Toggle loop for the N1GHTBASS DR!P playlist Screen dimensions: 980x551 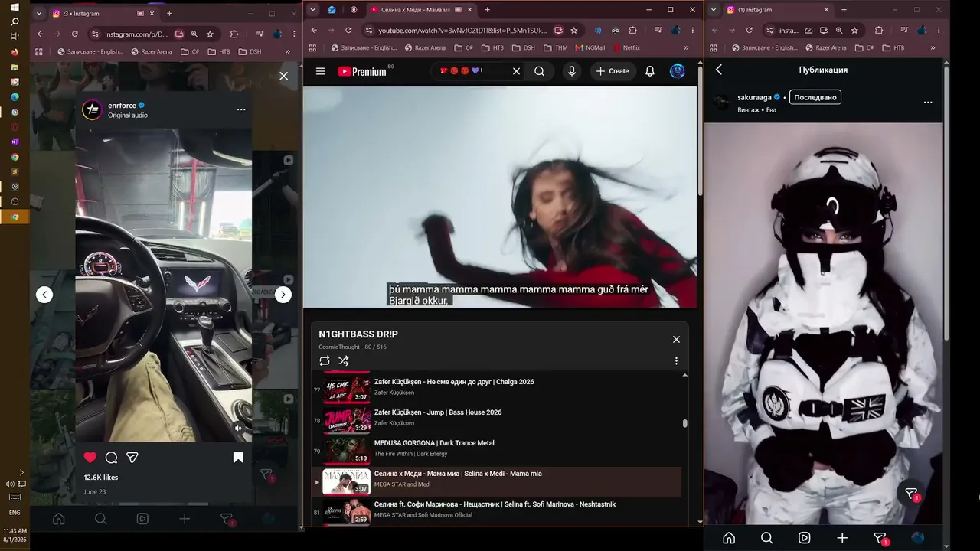pos(325,361)
